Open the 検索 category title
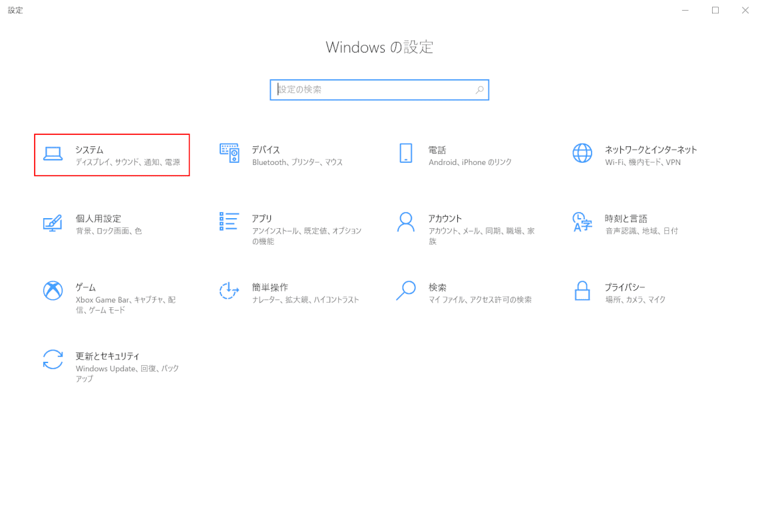 tap(437, 287)
